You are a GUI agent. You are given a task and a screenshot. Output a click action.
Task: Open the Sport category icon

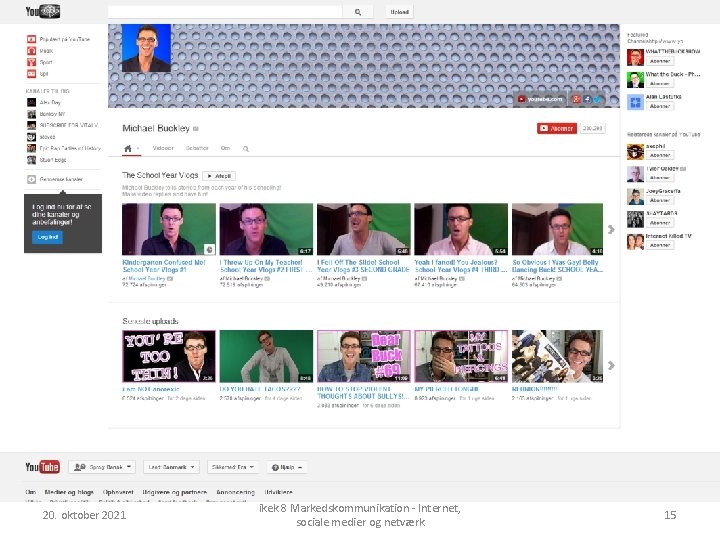[x=31, y=62]
